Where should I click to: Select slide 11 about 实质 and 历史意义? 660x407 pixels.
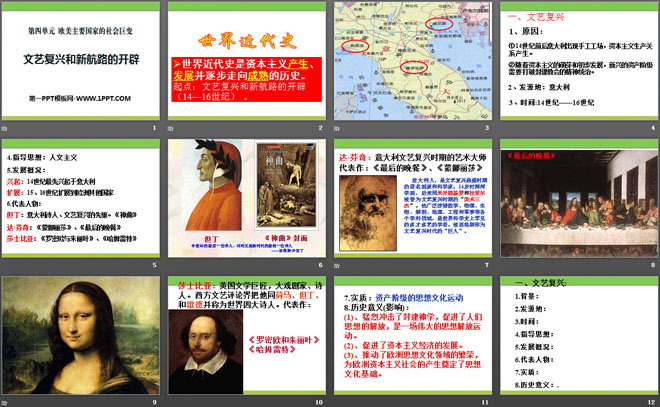pyautogui.click(x=413, y=335)
